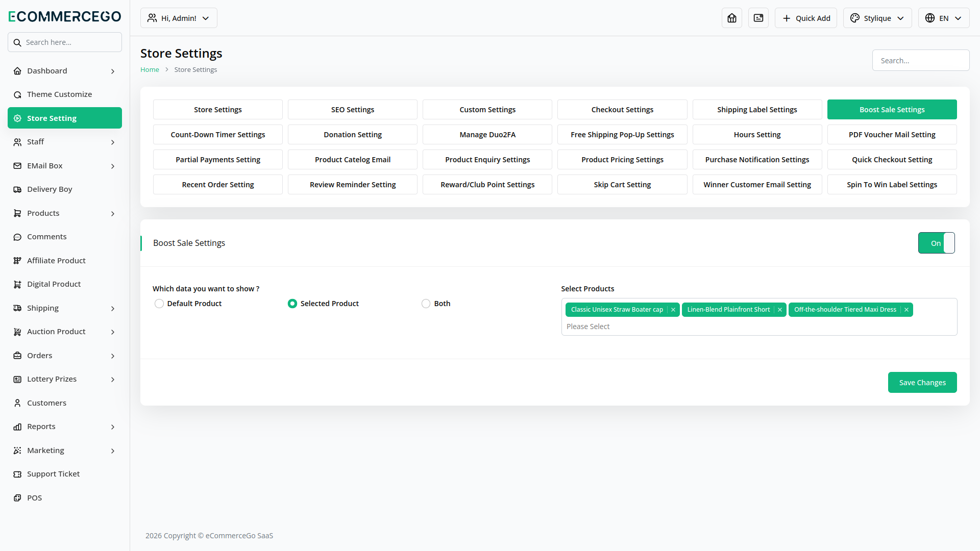Image resolution: width=980 pixels, height=551 pixels.
Task: Remove Off-the-shoulder Tiered Maxi Dress tag
Action: (906, 310)
